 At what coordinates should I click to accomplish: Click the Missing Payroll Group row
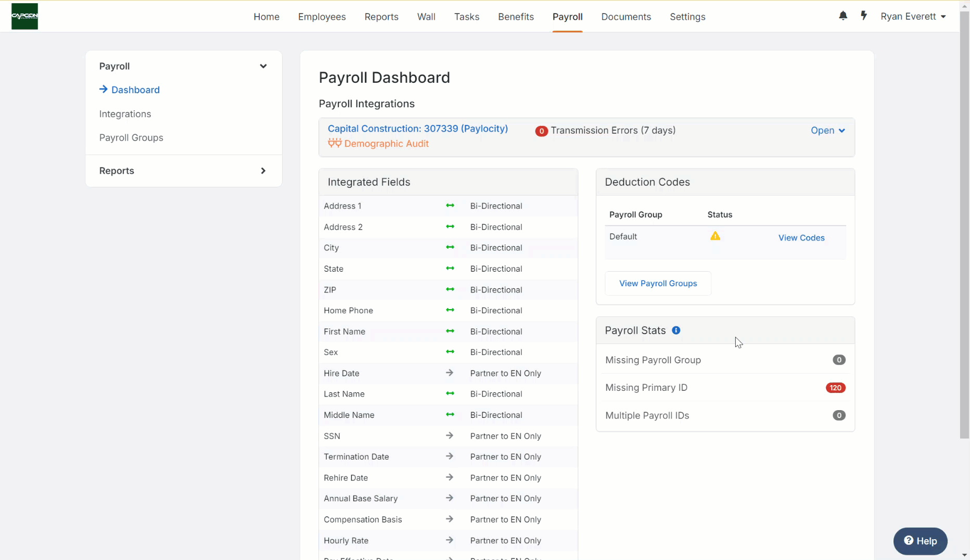coord(725,360)
